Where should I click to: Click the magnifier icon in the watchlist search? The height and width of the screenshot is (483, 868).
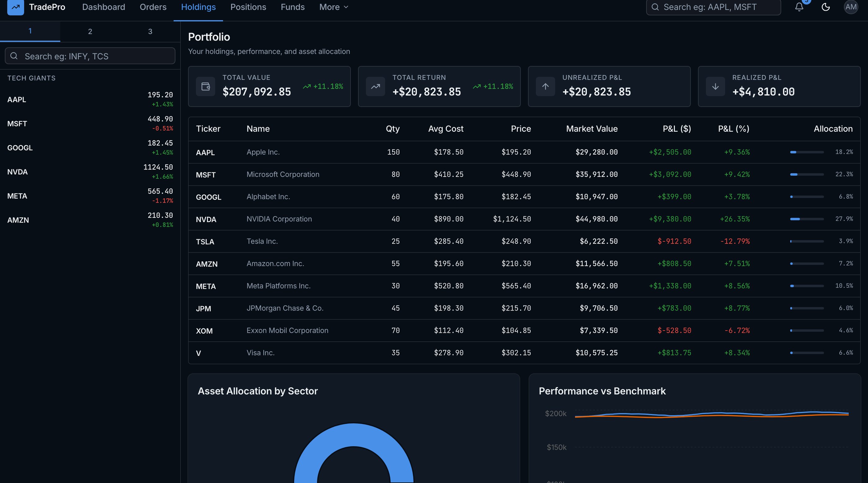[14, 56]
